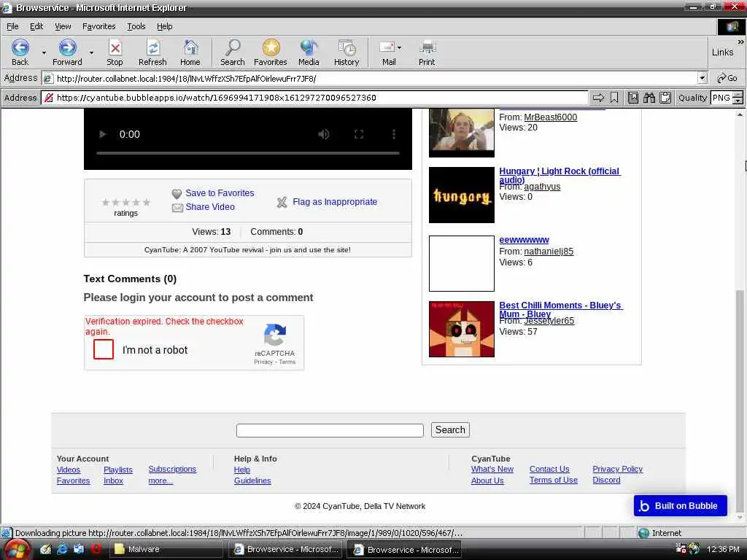Viewport: 747px width, 560px height.
Task: Open the reCAPTCHA Privacy link
Action: 263,362
